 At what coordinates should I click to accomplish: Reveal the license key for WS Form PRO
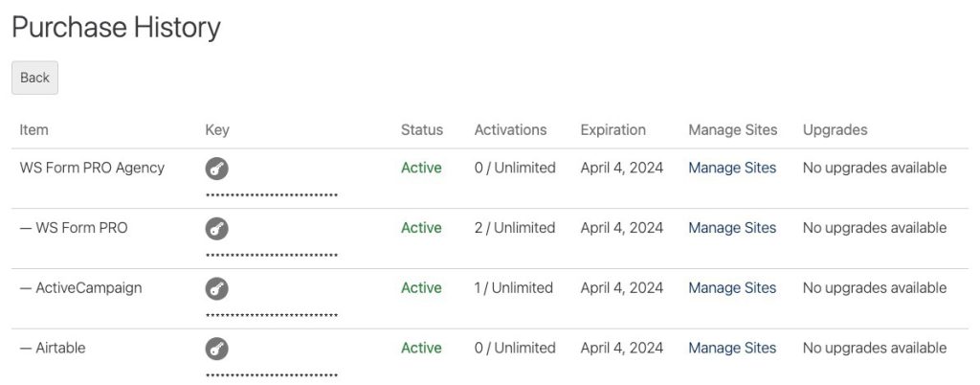(x=217, y=229)
